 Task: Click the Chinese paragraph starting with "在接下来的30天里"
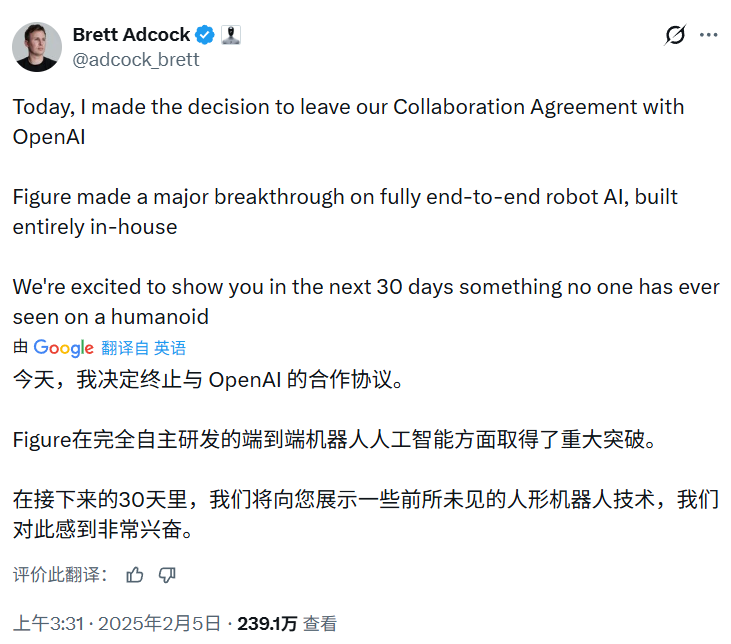coord(365,513)
